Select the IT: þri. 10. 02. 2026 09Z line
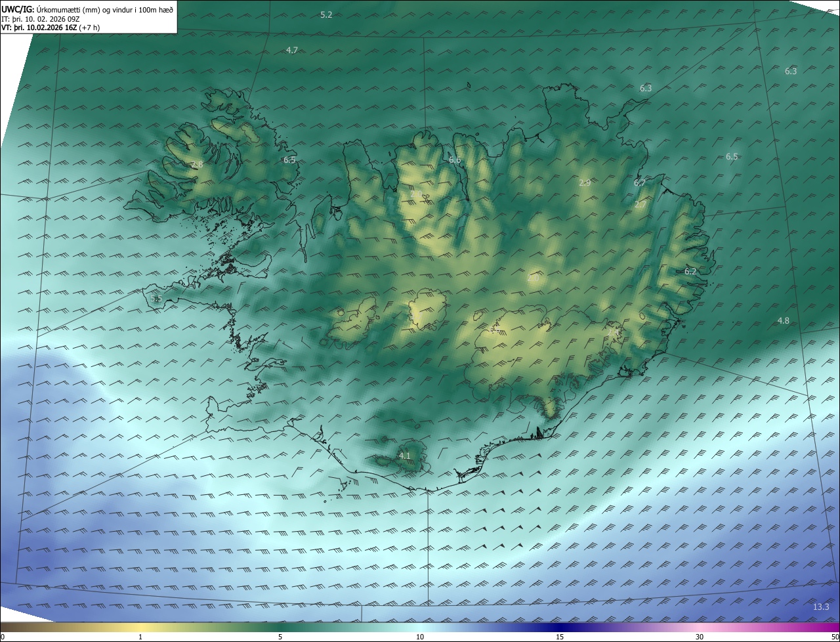840x642 pixels. click(41, 19)
